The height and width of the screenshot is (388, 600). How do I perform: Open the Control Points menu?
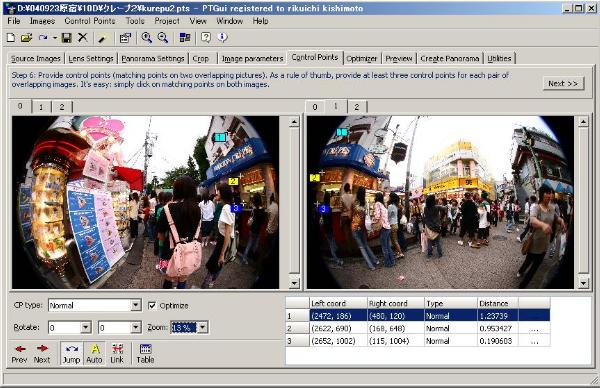tap(90, 21)
